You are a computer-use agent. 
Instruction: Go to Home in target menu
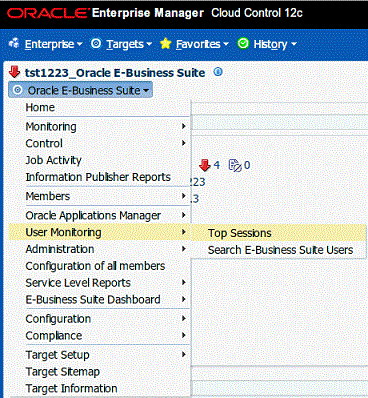point(40,107)
